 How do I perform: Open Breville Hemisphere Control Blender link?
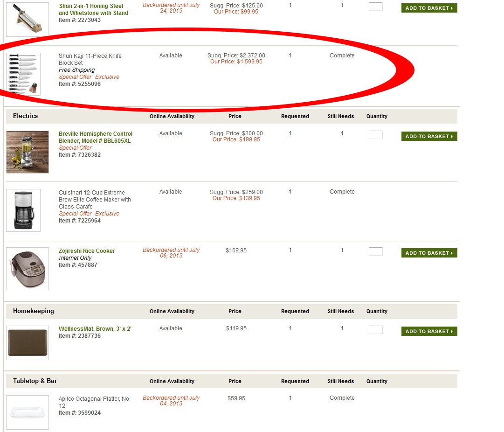(x=96, y=137)
